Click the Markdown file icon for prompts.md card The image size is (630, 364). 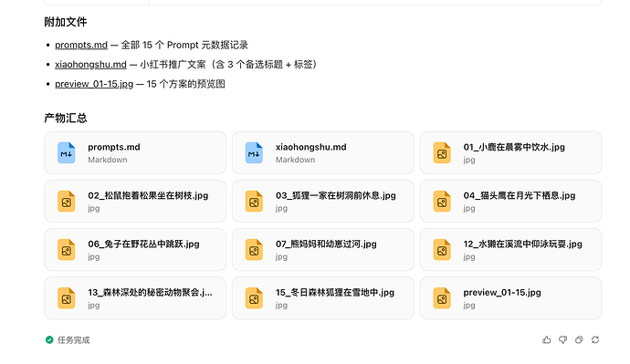tap(67, 153)
